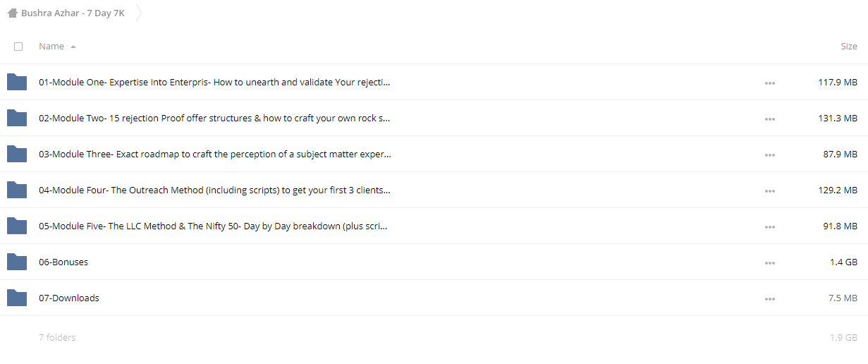Open the 06-Bonuses folder icon
Image resolution: width=868 pixels, height=364 pixels.
[x=17, y=262]
